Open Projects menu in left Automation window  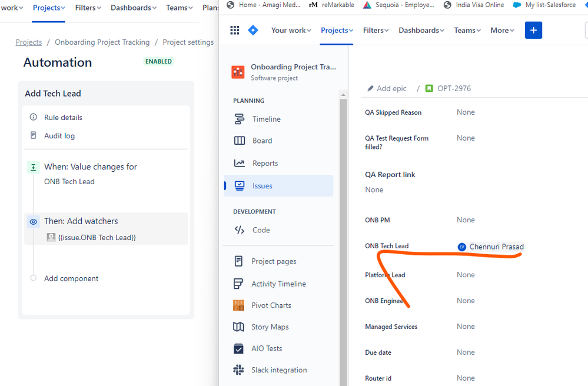49,8
